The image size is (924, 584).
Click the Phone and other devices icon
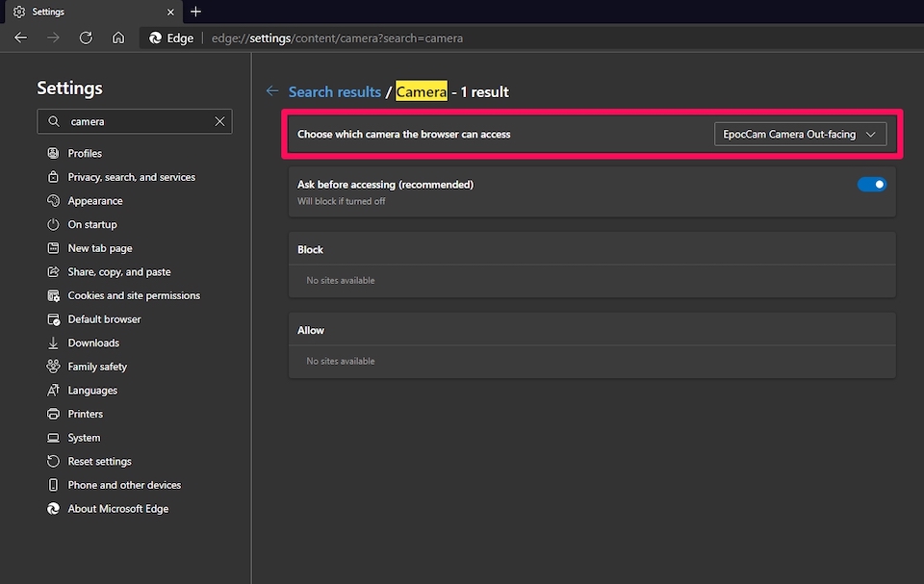pyautogui.click(x=53, y=485)
